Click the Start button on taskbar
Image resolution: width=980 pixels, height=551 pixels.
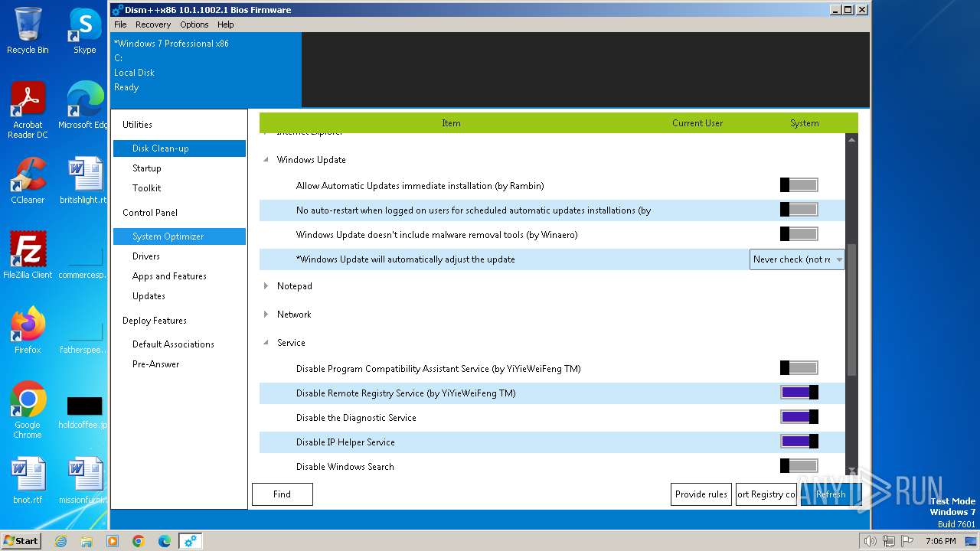click(x=21, y=540)
